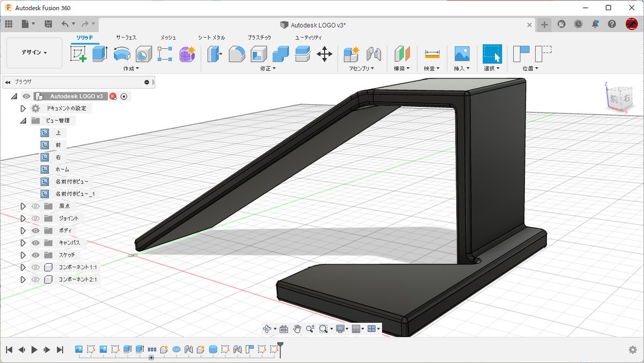Open the job status clock icon
Screen dimensions: 644x363
[579, 24]
